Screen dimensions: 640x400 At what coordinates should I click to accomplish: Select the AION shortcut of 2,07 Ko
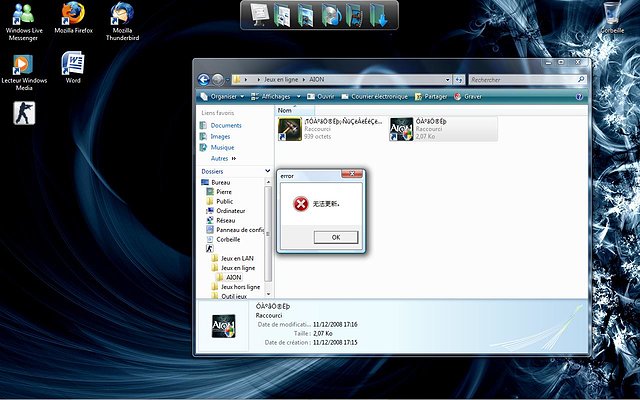pos(402,129)
